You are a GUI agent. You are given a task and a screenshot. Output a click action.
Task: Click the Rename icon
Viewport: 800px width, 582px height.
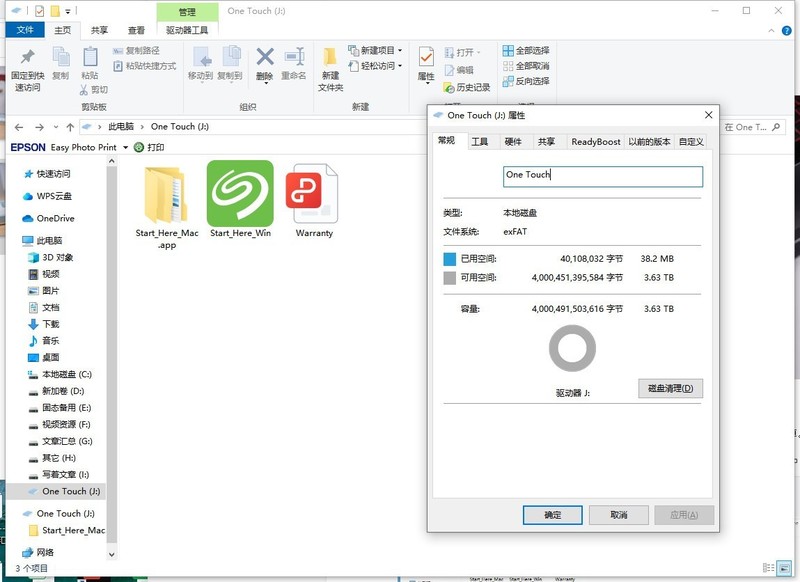coord(294,57)
